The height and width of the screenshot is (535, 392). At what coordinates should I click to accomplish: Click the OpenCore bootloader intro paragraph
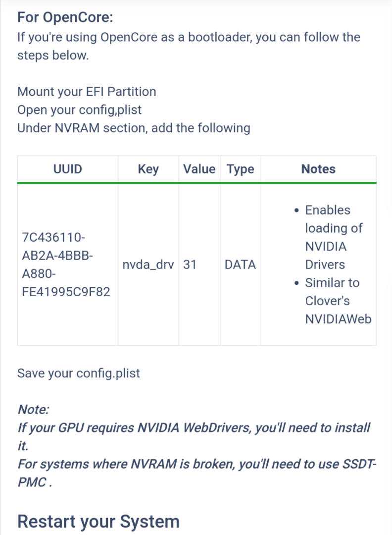tap(188, 46)
